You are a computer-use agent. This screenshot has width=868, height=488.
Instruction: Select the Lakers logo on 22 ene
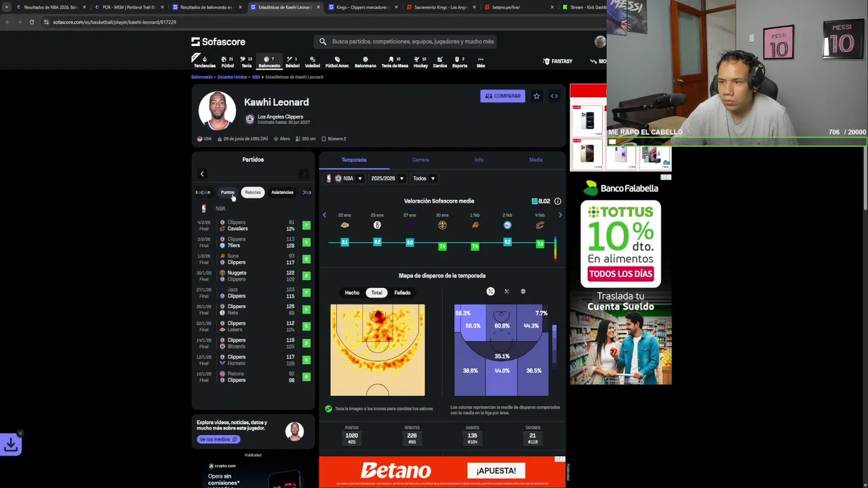[344, 225]
